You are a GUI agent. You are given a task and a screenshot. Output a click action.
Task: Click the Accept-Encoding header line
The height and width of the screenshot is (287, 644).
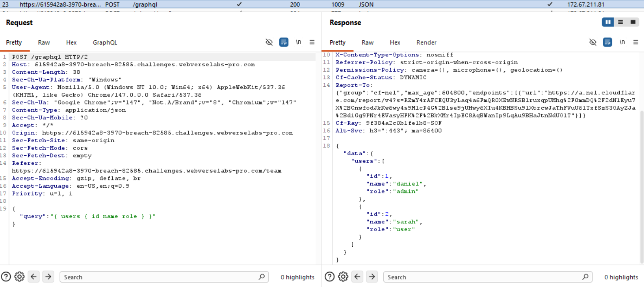click(x=76, y=178)
